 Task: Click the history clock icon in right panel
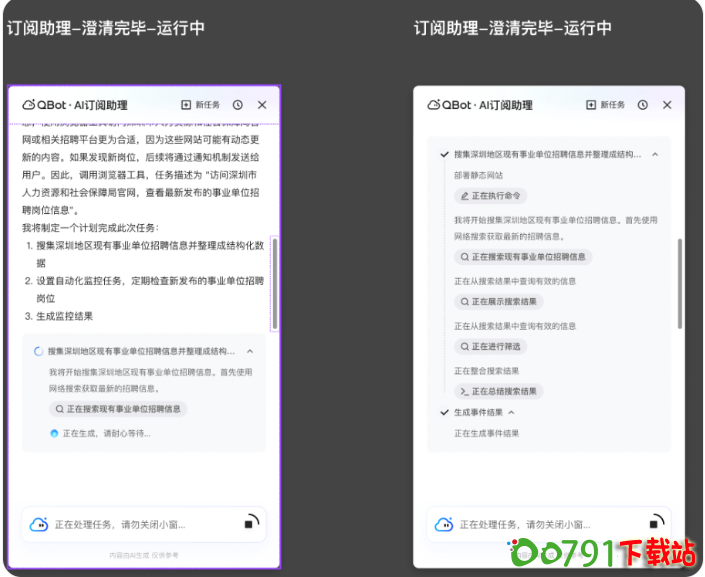point(643,105)
